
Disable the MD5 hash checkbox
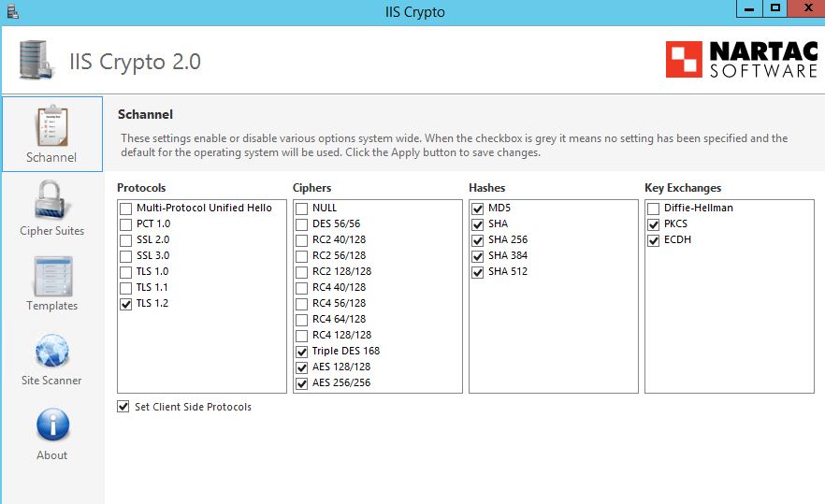pyautogui.click(x=477, y=209)
